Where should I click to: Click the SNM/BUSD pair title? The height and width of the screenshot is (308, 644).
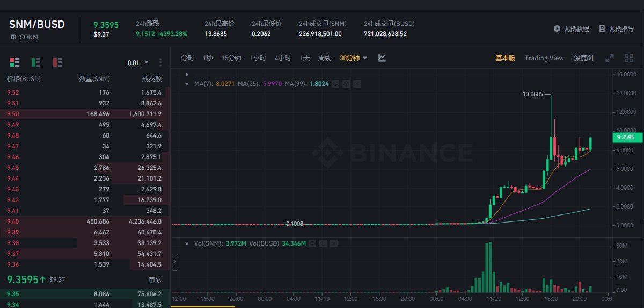click(37, 24)
